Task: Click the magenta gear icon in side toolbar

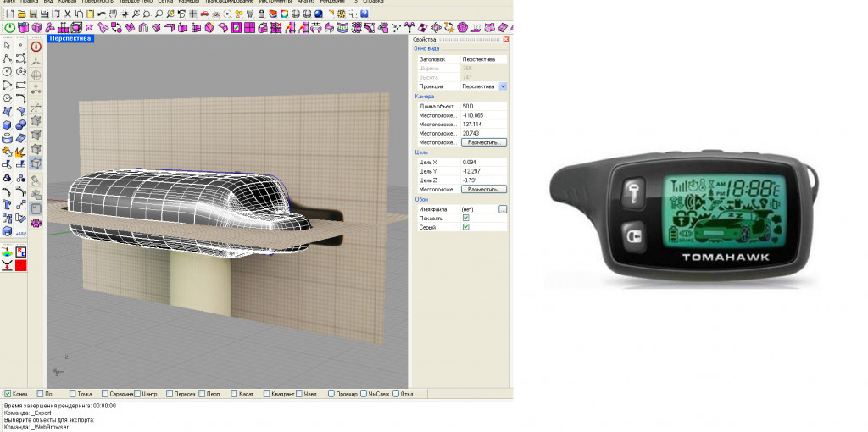Action: (36, 223)
